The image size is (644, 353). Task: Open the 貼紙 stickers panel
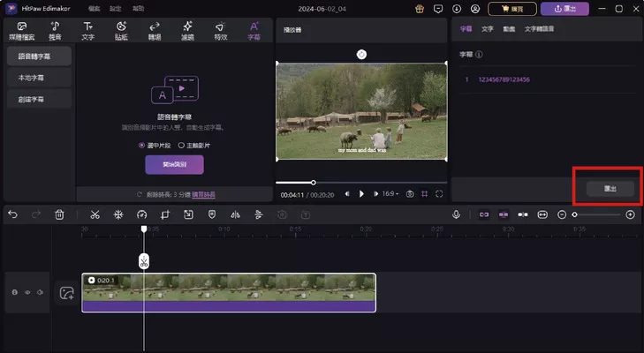[121, 31]
